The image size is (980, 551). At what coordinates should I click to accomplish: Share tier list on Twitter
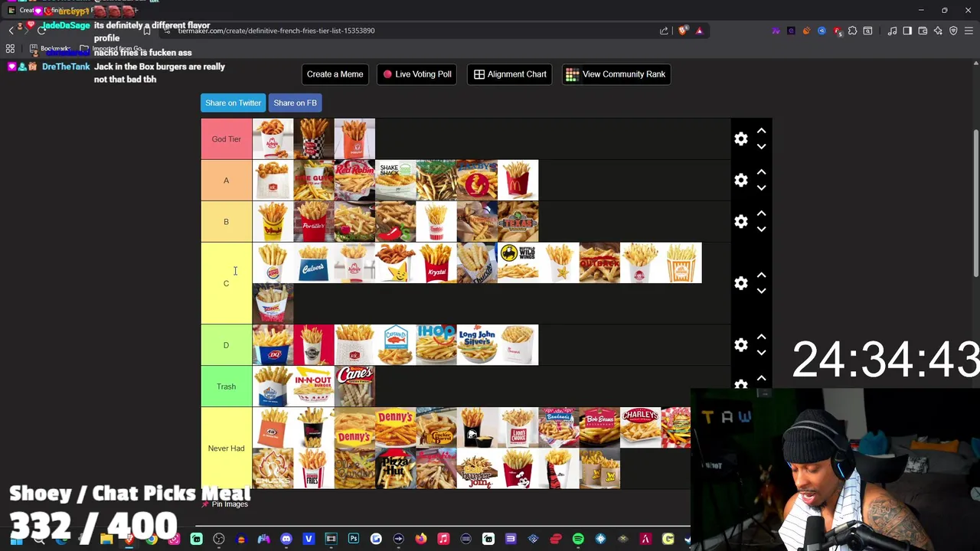tap(233, 103)
